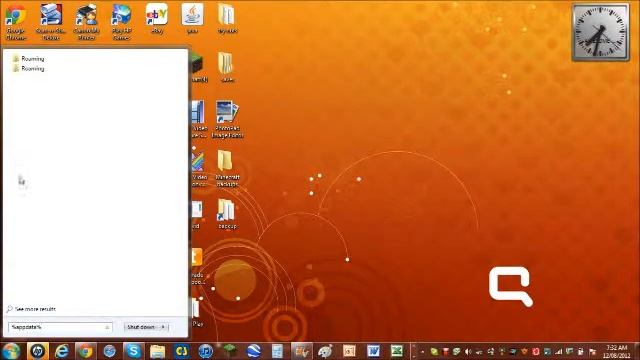Click the analog clock desktop gadget
Image resolution: width=640 pixels, height=360 pixels.
[x=600, y=32]
